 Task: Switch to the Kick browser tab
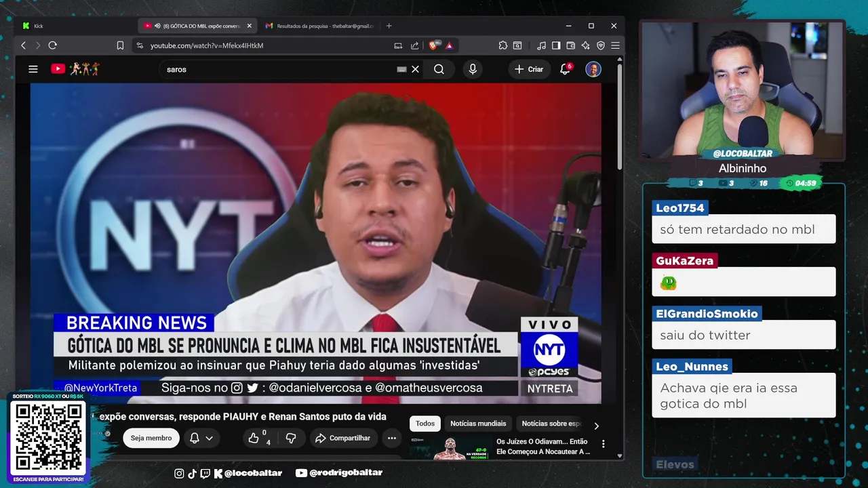coord(75,26)
